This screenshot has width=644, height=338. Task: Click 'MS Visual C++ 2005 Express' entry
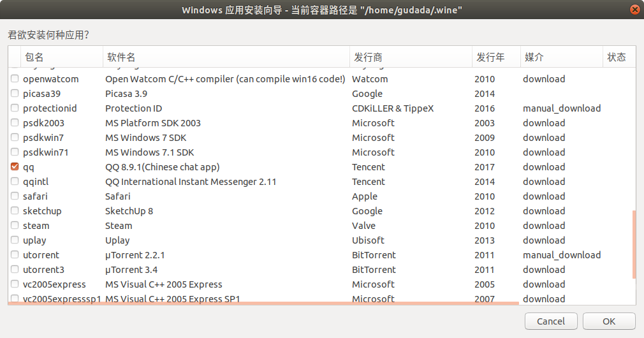pos(163,284)
